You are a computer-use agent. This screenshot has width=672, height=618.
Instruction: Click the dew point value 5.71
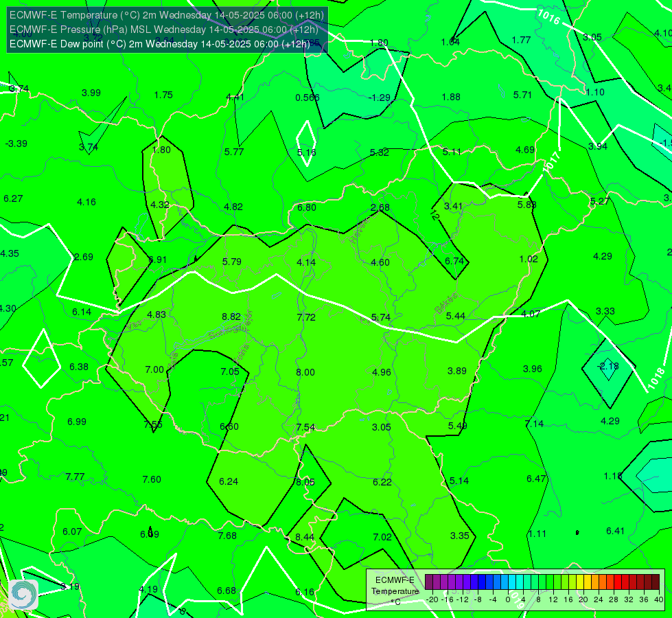(x=522, y=95)
